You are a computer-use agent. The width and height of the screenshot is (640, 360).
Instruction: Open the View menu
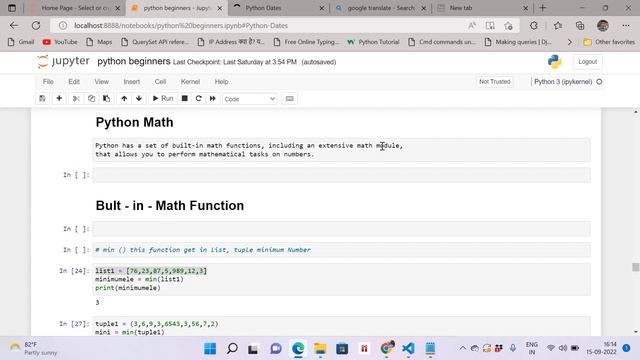[102, 82]
